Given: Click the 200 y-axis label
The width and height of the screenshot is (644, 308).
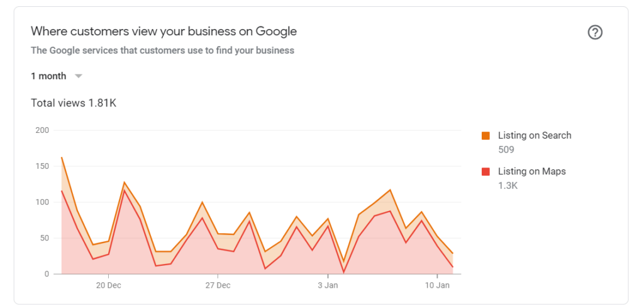Looking at the screenshot, I should [43, 130].
